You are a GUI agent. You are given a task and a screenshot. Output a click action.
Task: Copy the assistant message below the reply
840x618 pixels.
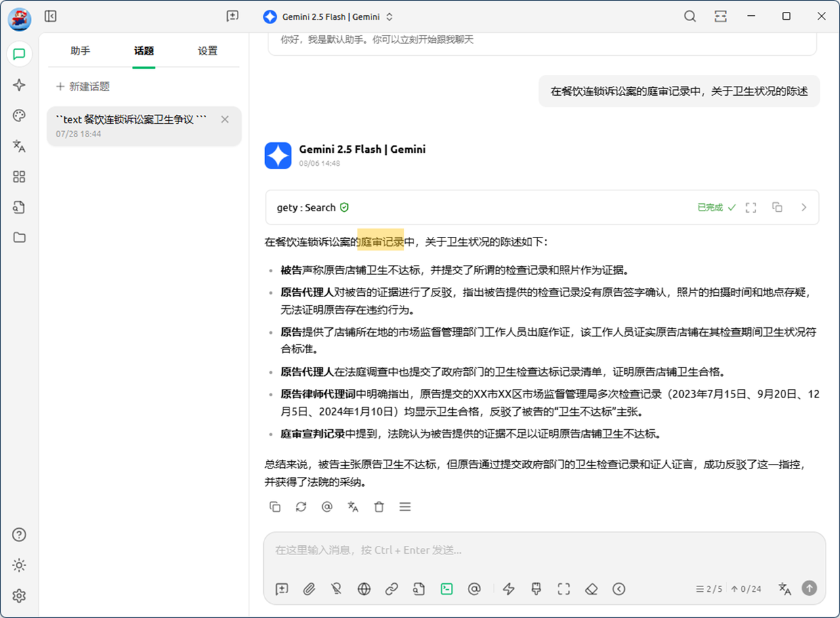click(x=275, y=506)
